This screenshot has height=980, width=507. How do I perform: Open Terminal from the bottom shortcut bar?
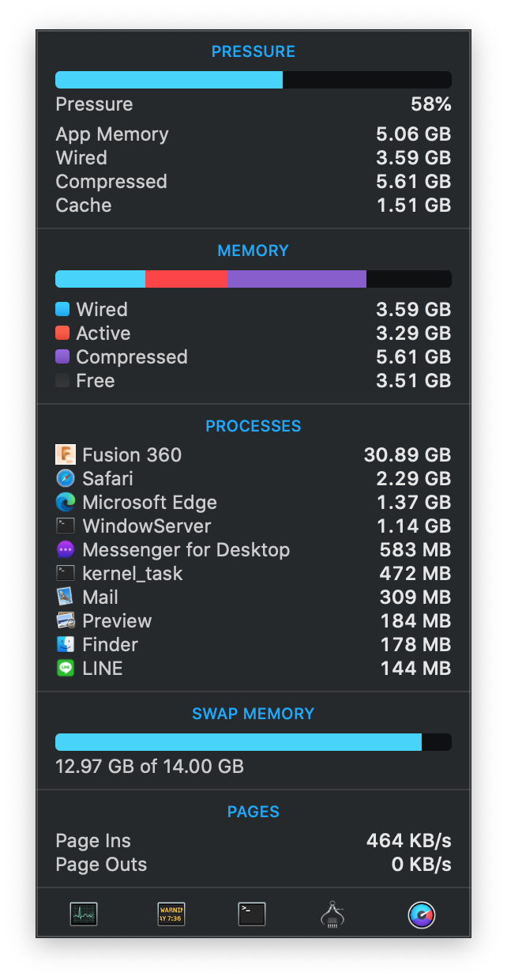[252, 914]
